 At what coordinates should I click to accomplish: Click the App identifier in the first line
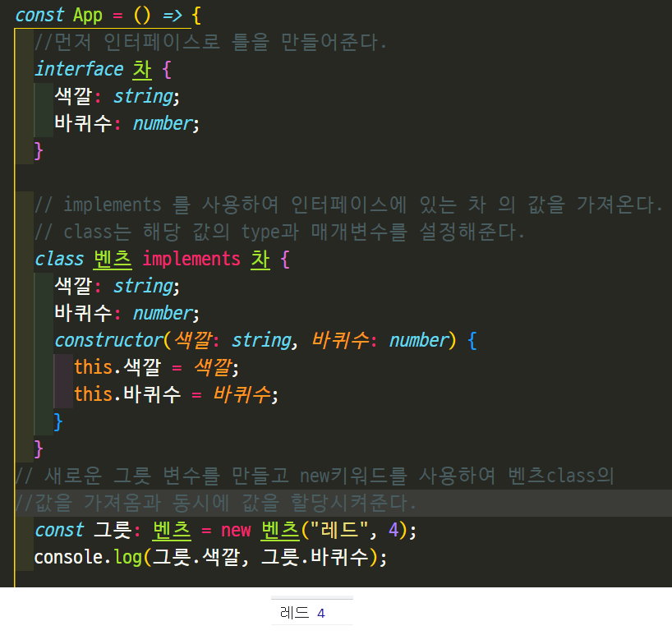pyautogui.click(x=88, y=16)
